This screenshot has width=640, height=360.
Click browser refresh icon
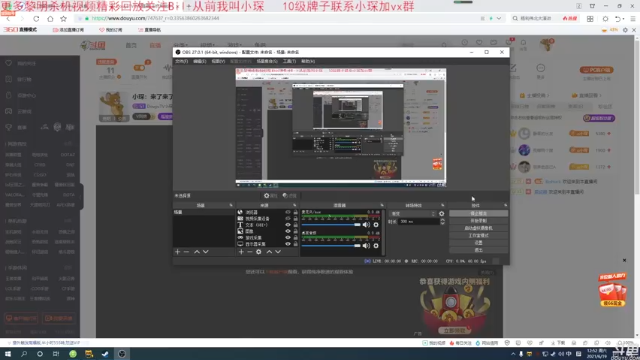tap(36, 19)
